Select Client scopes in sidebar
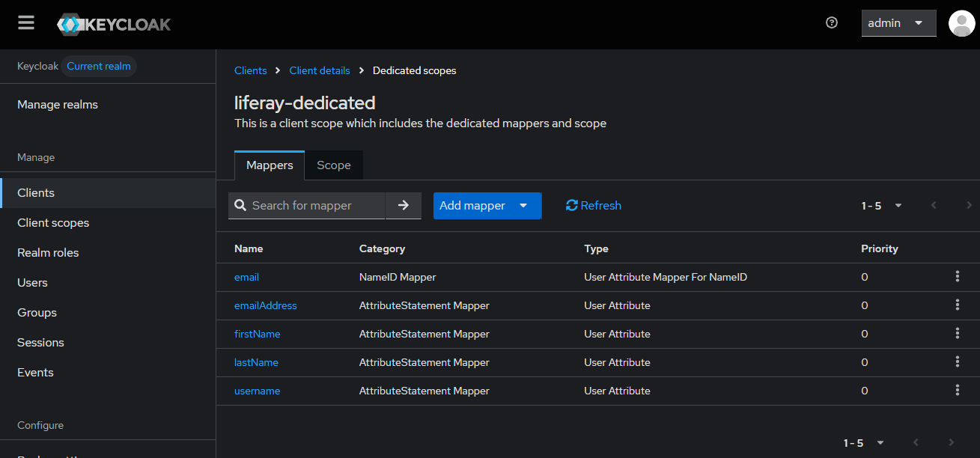 (x=53, y=223)
